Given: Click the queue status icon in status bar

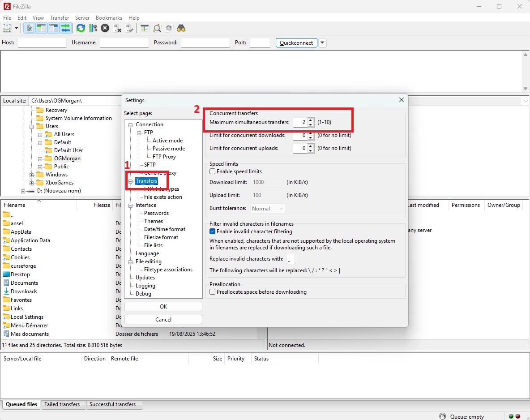Looking at the screenshot, I should (x=442, y=416).
